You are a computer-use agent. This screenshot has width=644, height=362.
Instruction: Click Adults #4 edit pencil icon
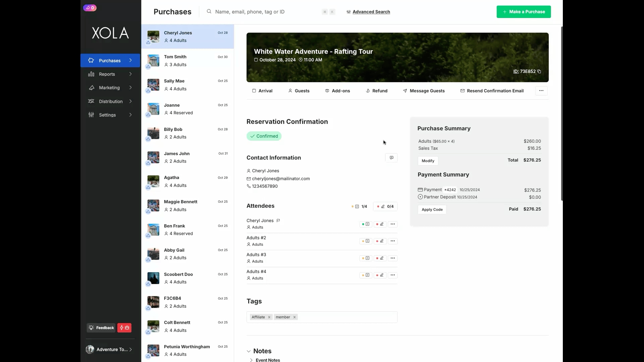coord(380,275)
